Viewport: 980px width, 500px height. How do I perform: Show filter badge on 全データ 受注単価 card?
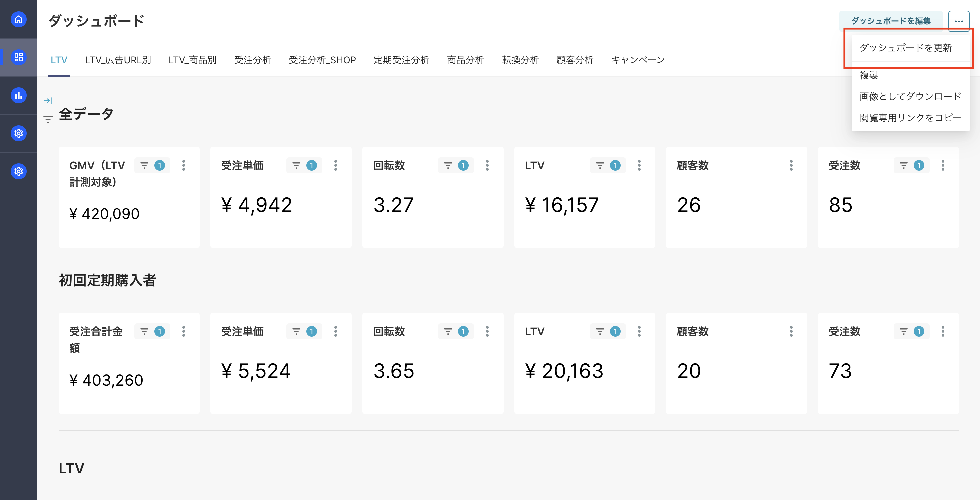(304, 165)
